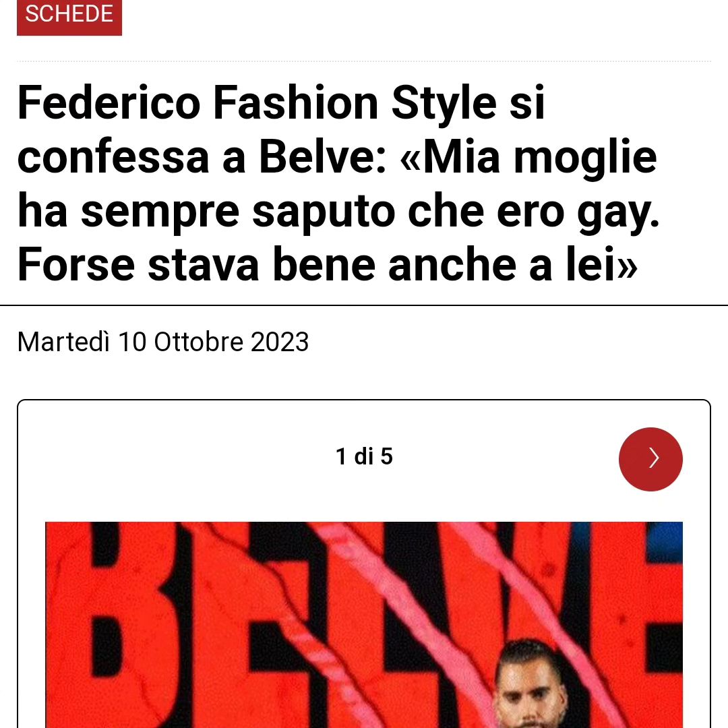Click 'Forse stava bene anche a lei' text
Screen dimensions: 728x728
coord(327,265)
